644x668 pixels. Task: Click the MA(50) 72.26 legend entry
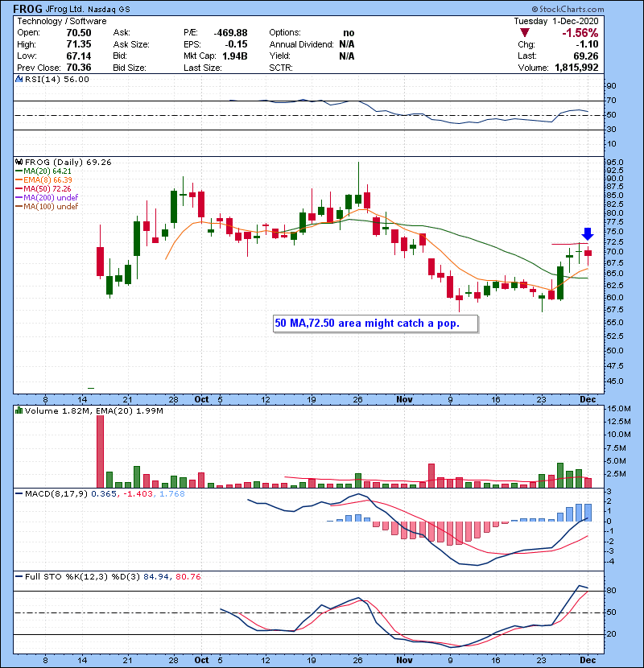(x=47, y=188)
